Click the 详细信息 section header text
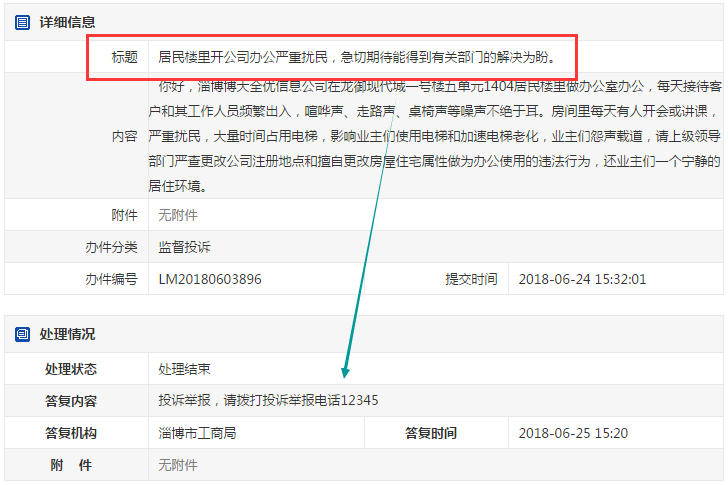Screen dimensions: 728x485 (68, 22)
